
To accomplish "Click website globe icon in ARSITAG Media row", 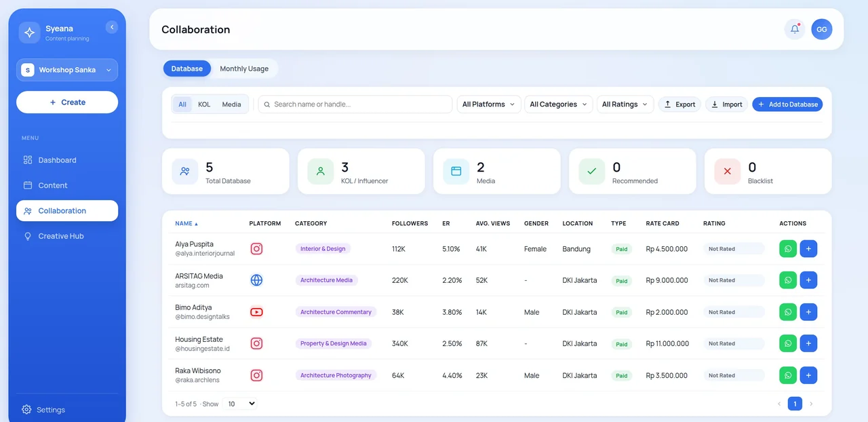I will click(256, 280).
